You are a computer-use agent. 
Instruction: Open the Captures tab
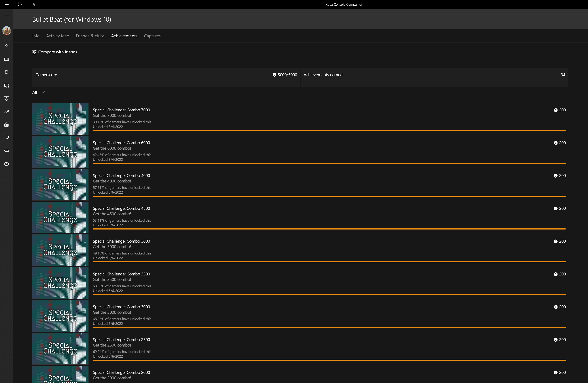coord(152,36)
